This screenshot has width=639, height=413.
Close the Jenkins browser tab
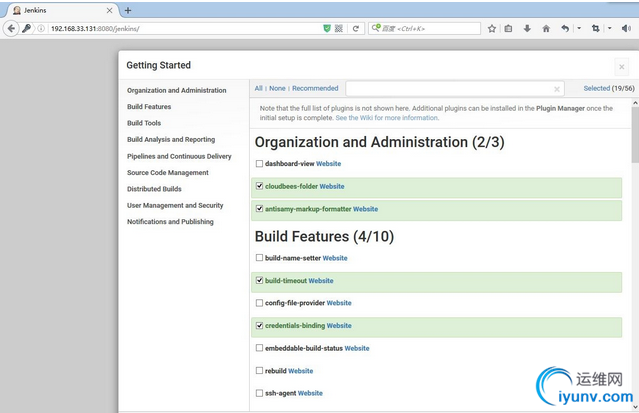pos(109,11)
